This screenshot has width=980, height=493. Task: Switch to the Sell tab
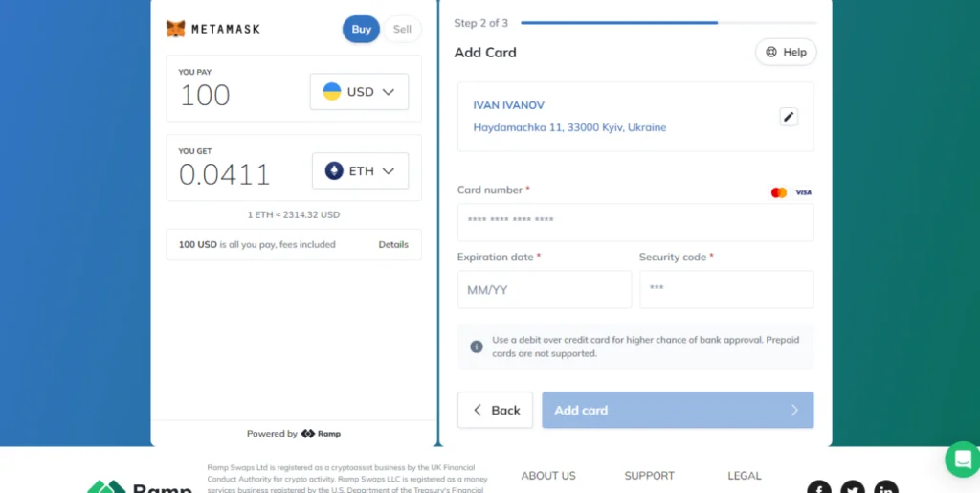402,29
